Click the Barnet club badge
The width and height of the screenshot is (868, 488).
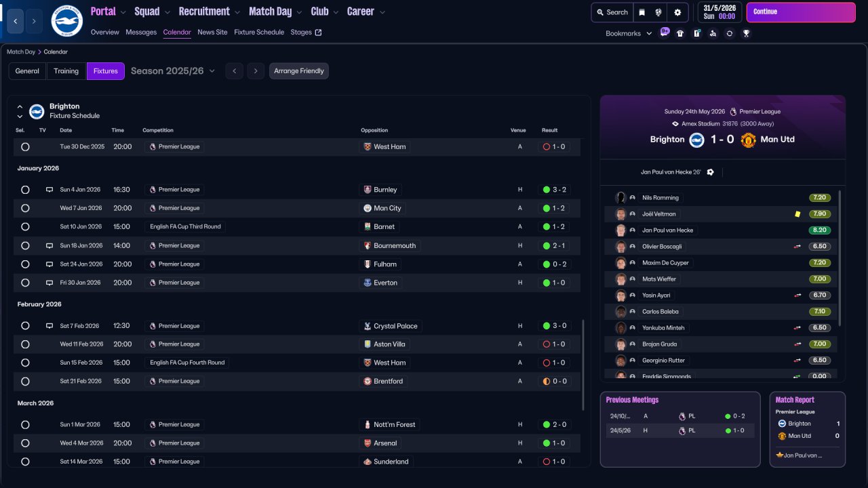pyautogui.click(x=368, y=226)
